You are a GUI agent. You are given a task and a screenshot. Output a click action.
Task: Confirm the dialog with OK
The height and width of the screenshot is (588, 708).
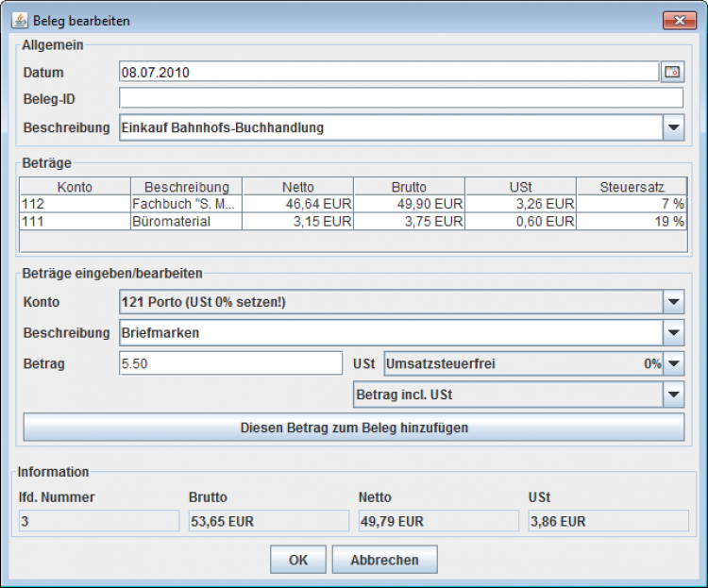tap(298, 560)
